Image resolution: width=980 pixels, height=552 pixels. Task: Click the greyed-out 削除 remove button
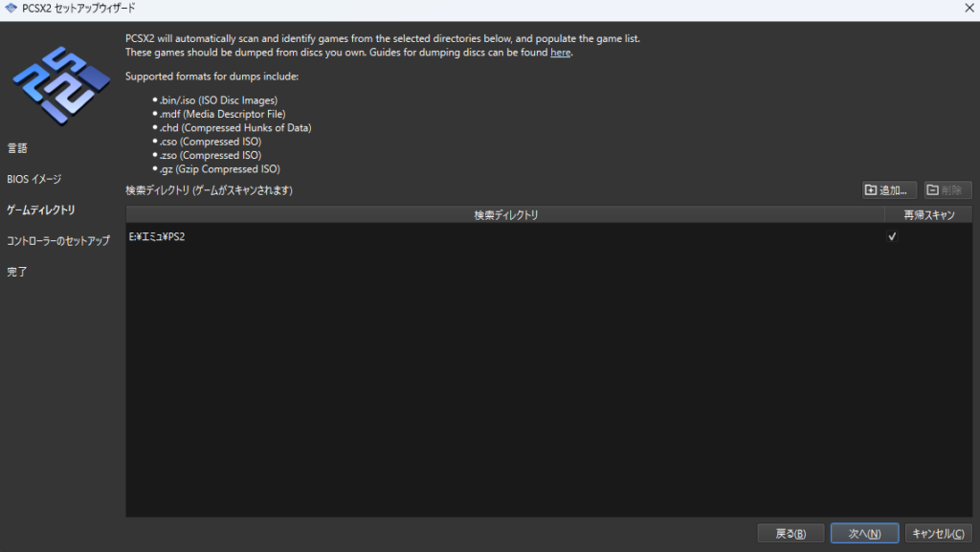[x=947, y=189]
